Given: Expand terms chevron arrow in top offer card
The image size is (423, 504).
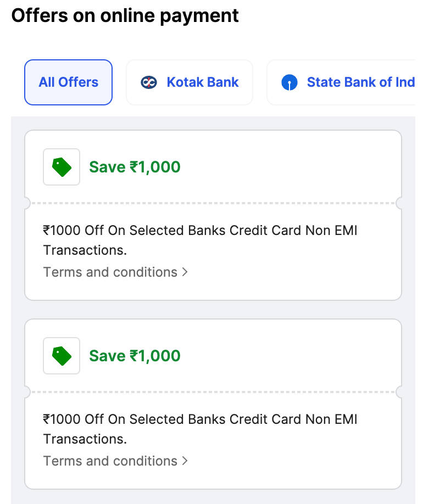Looking at the screenshot, I should pyautogui.click(x=185, y=272).
